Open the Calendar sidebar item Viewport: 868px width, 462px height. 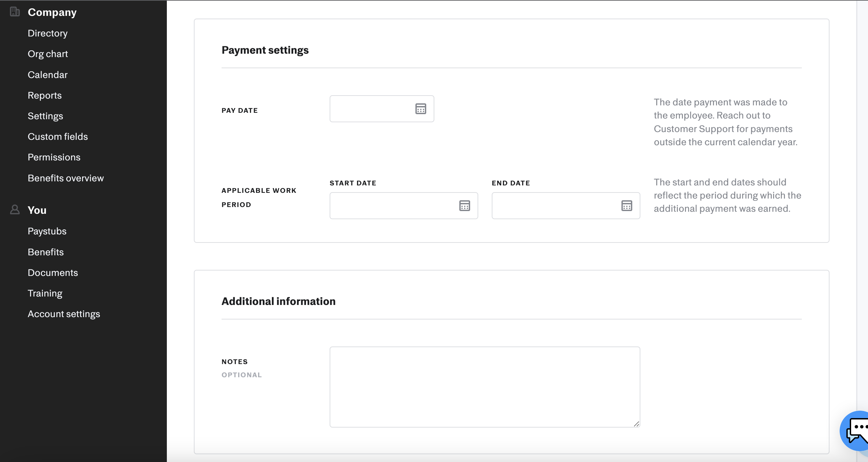[48, 75]
